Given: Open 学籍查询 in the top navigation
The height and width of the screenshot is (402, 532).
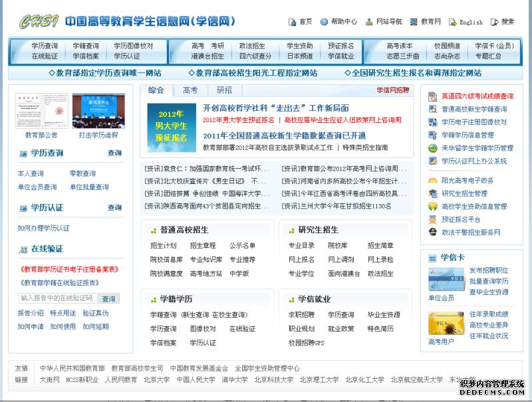Looking at the screenshot, I should (x=86, y=46).
